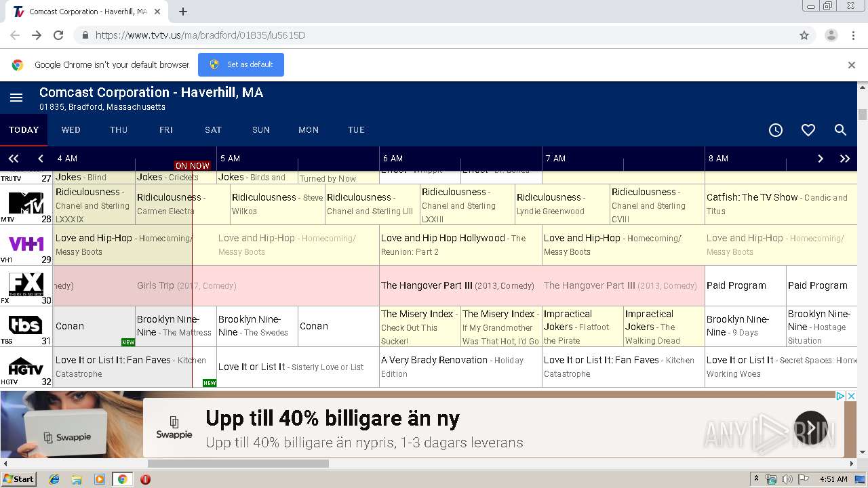This screenshot has width=868, height=488.
Task: Select the HGTV channel logo
Action: pyautogui.click(x=26, y=367)
